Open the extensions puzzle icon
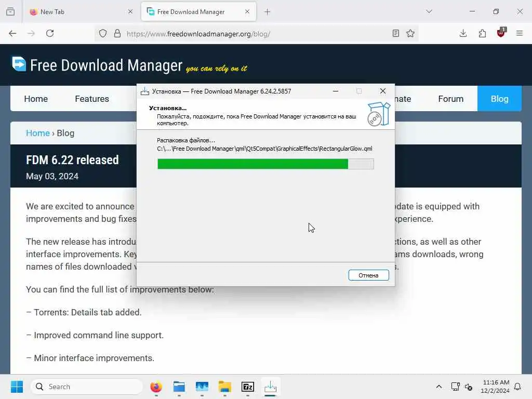 [x=482, y=33]
